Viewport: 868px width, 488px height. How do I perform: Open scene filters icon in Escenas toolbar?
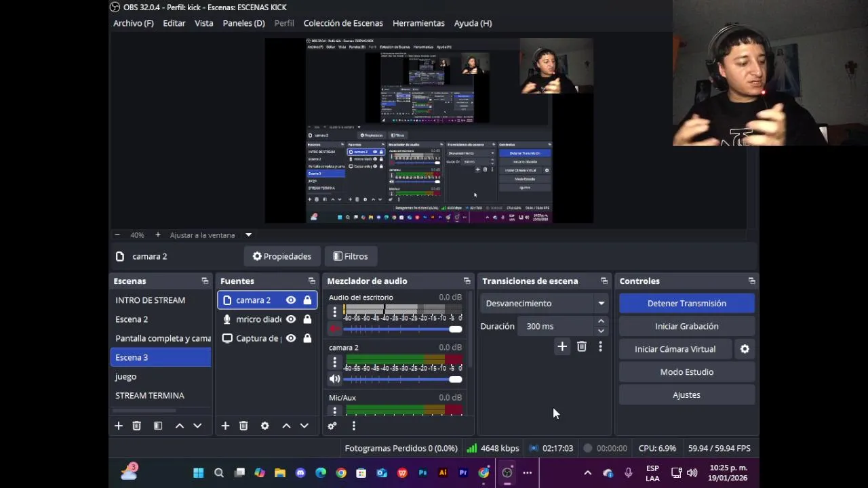pos(158,426)
